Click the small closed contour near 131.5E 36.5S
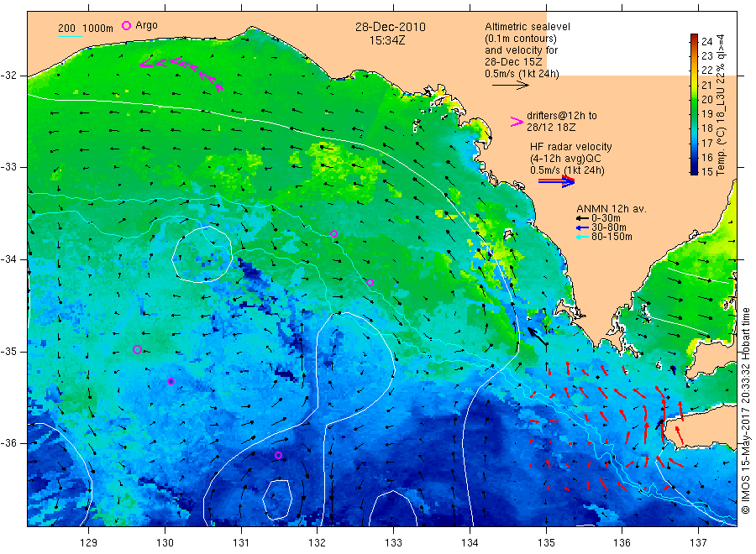Screen dimensions: 756x554 click(x=277, y=499)
